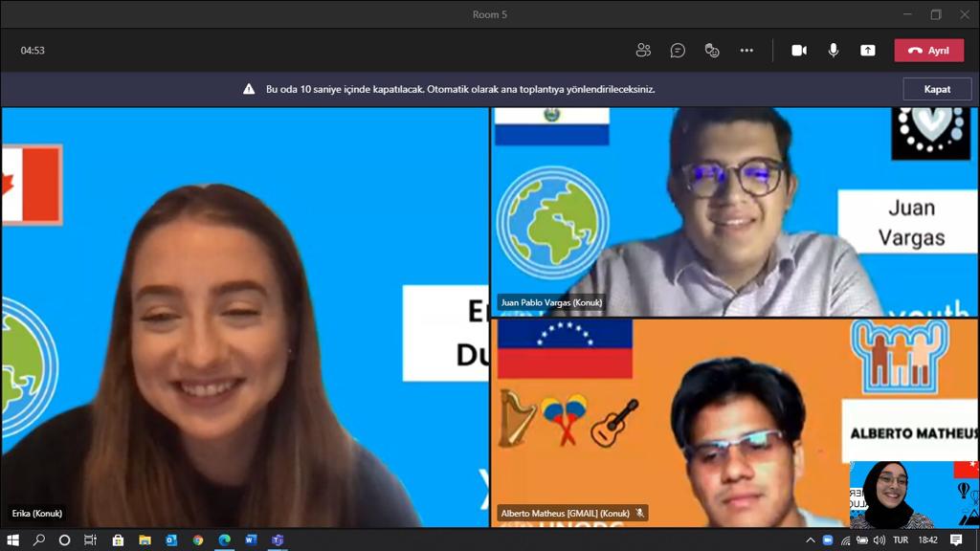This screenshot has height=551, width=980.
Task: Open the Wi-Fi network tray icon
Action: tap(845, 540)
